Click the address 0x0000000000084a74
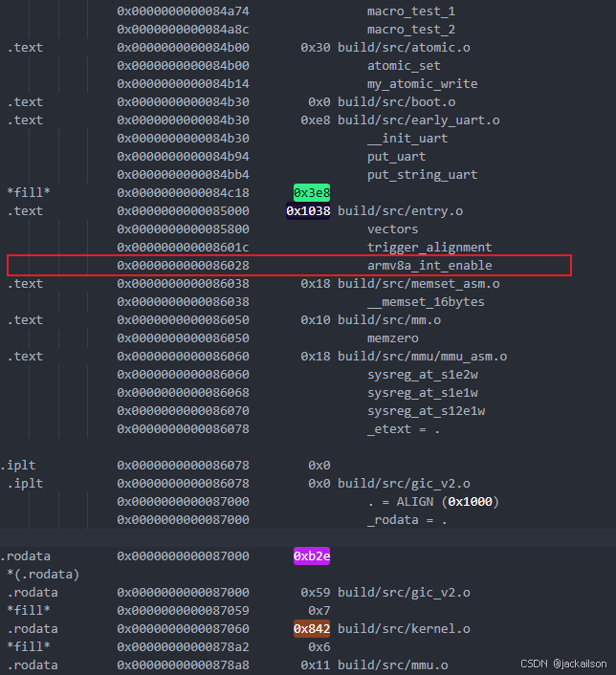This screenshot has width=616, height=675. (183, 11)
